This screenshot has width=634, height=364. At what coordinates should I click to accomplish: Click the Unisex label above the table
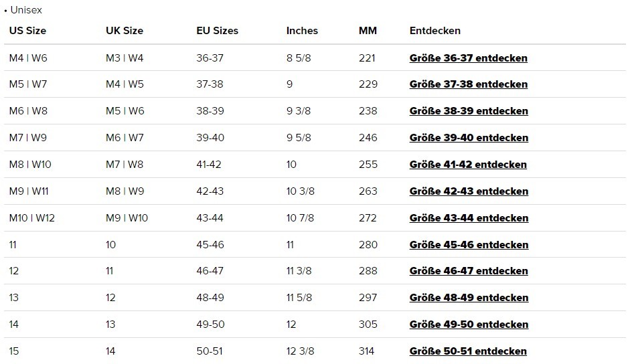(x=26, y=11)
